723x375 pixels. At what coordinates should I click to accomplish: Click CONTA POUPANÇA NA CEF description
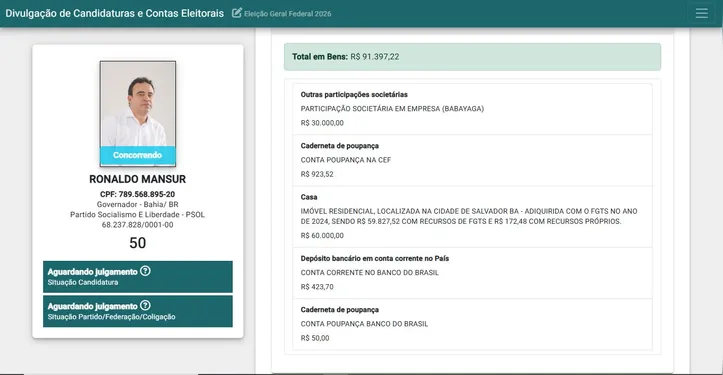346,160
